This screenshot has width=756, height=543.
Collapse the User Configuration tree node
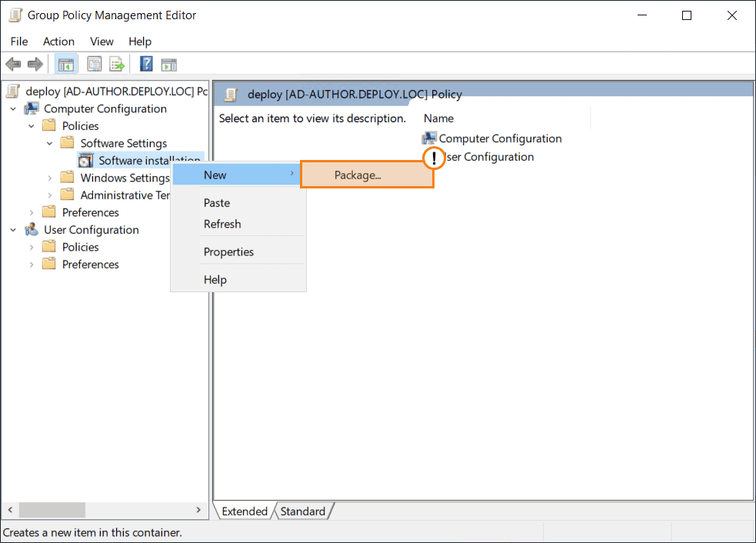click(13, 230)
